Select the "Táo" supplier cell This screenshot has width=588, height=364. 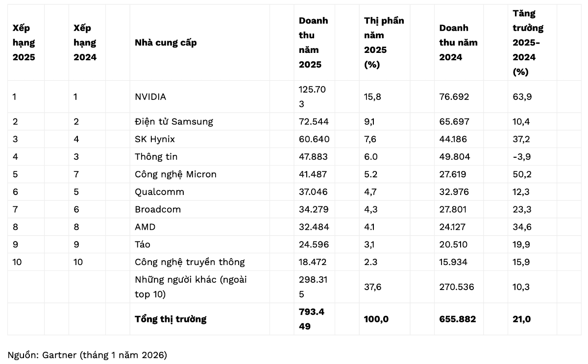pyautogui.click(x=143, y=244)
